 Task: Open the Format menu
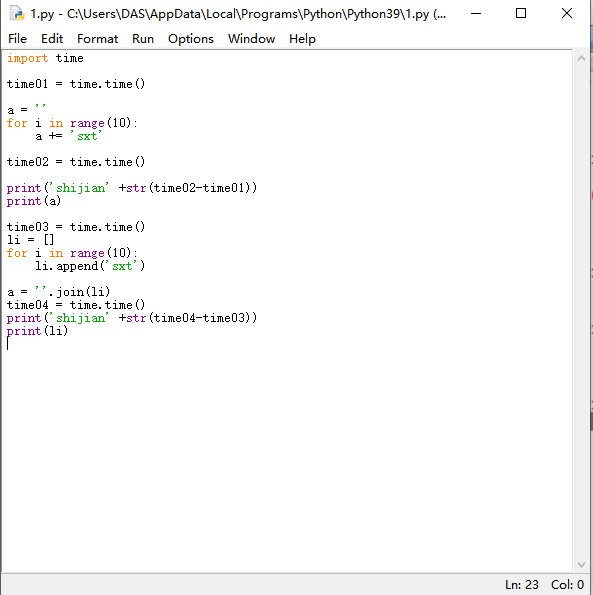click(x=98, y=39)
